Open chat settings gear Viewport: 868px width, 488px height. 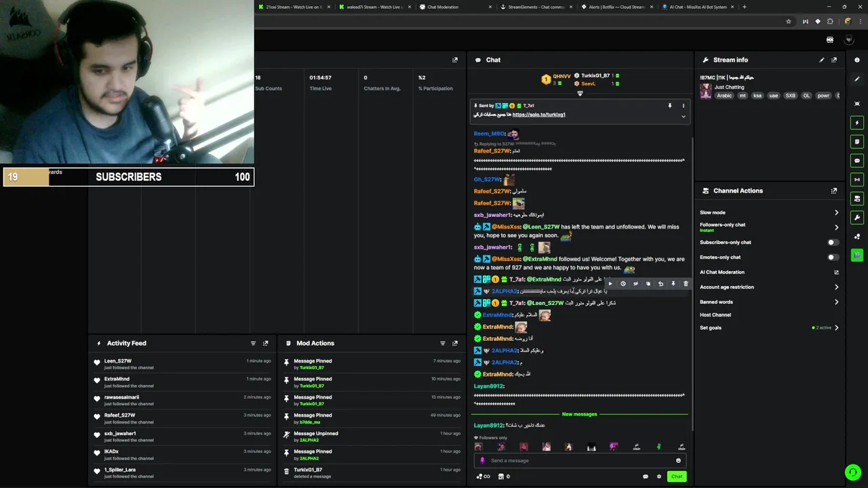pos(658,476)
